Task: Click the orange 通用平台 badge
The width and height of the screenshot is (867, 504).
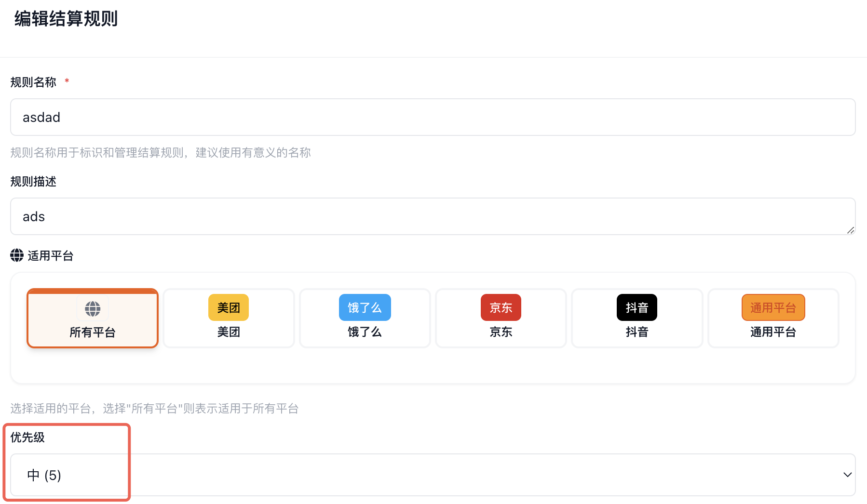Action: coord(773,307)
